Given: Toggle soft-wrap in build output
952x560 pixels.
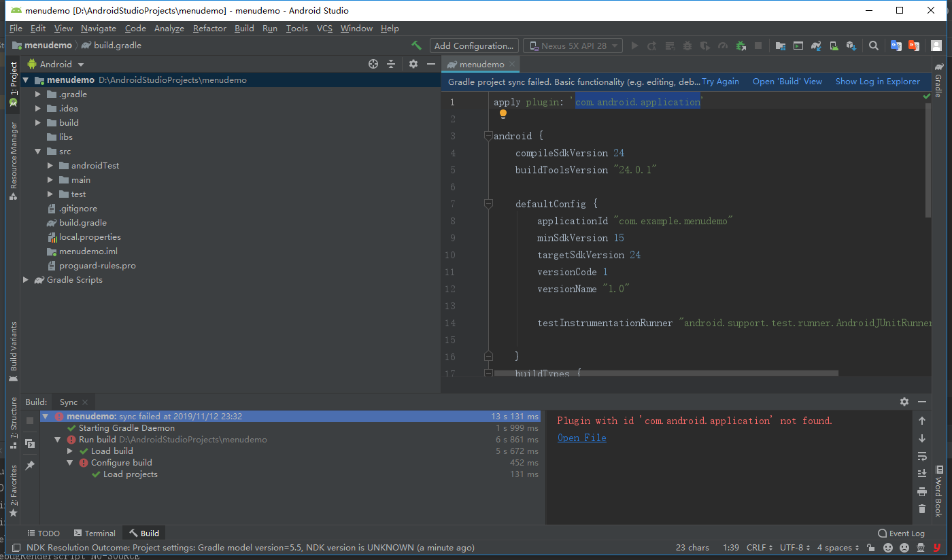Looking at the screenshot, I should click(x=922, y=456).
